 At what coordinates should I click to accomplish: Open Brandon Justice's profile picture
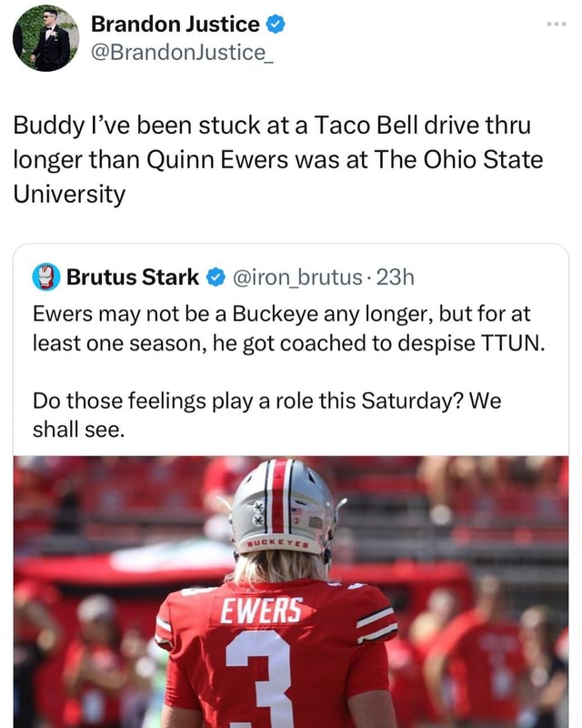(45, 37)
